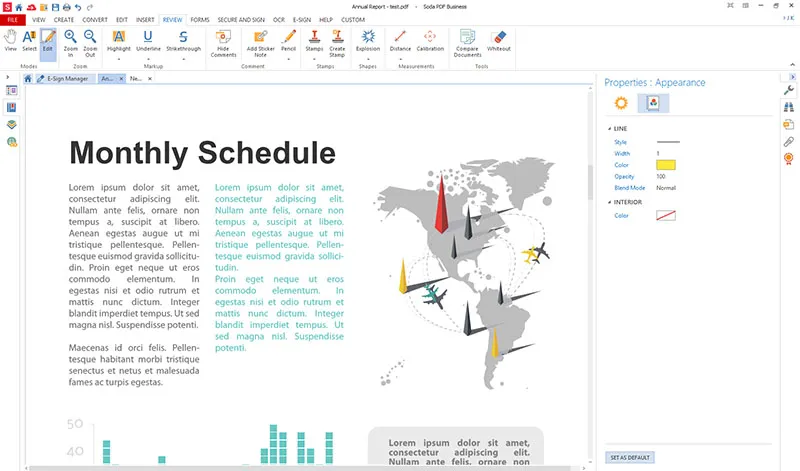Pick the yellow line Color swatch

tap(666, 165)
